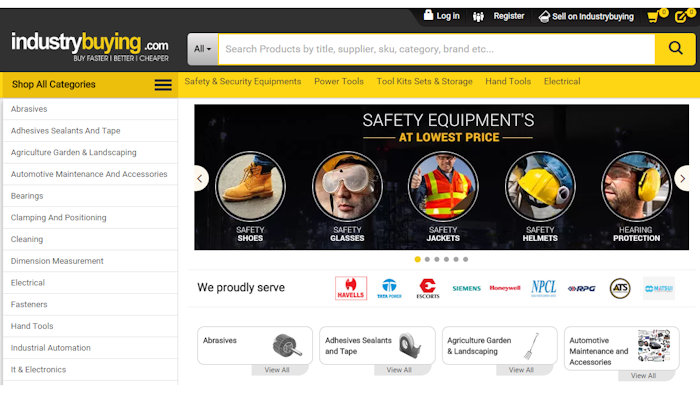This screenshot has width=700, height=394.
Task: Select the fourth carousel dot
Action: point(446,259)
